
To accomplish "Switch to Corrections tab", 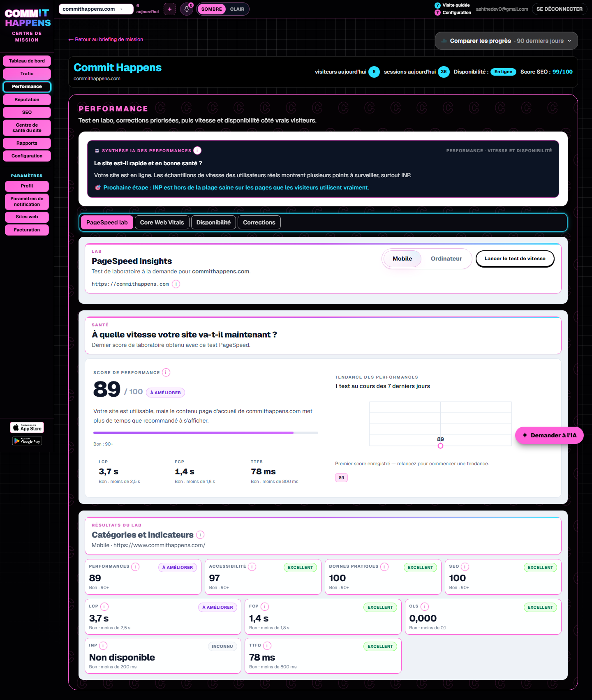I will click(x=259, y=222).
